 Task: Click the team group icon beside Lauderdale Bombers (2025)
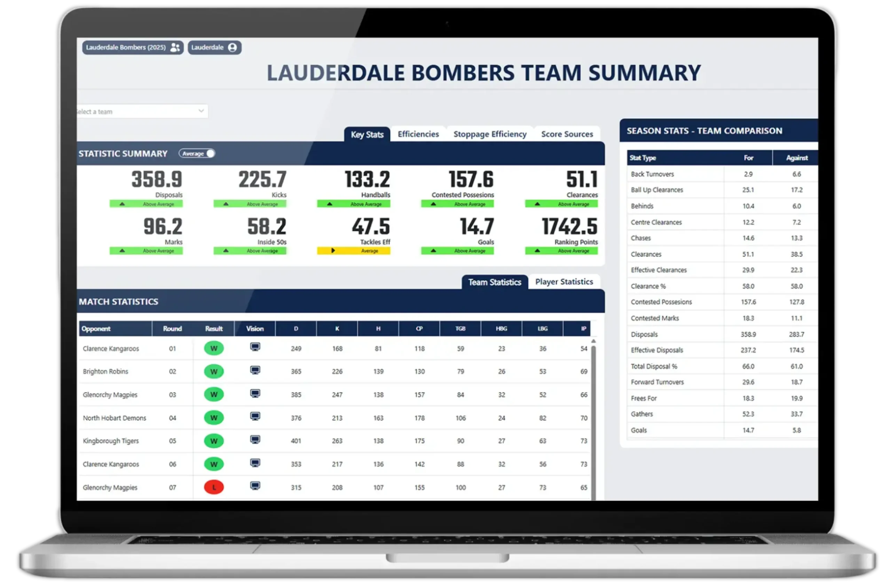click(175, 48)
